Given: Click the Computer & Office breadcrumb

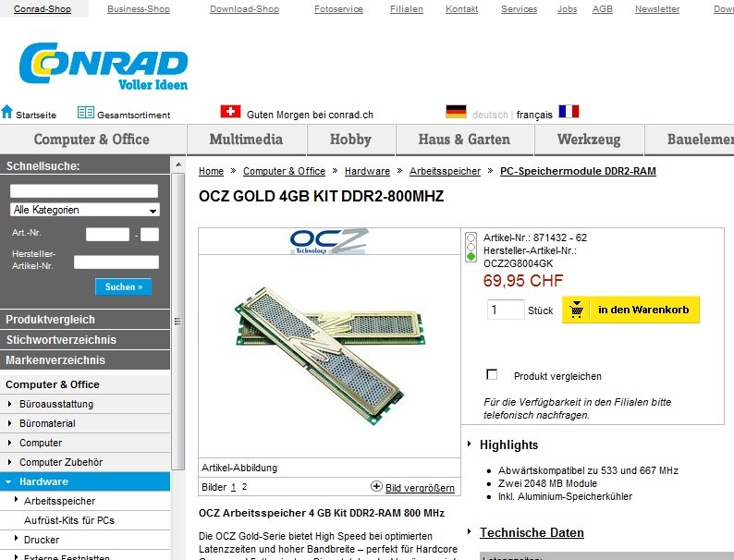Looking at the screenshot, I should 284,171.
